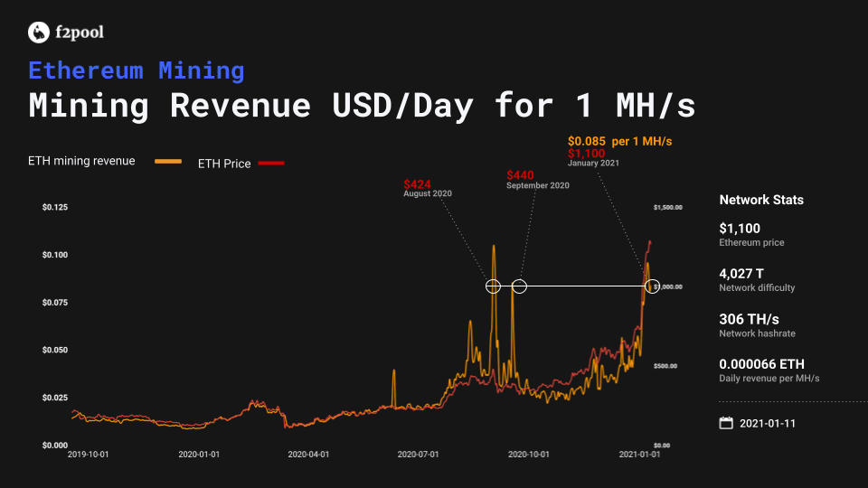This screenshot has width=868, height=488.
Task: Click the red $1,100 January 2021 annotation
Action: [593, 157]
